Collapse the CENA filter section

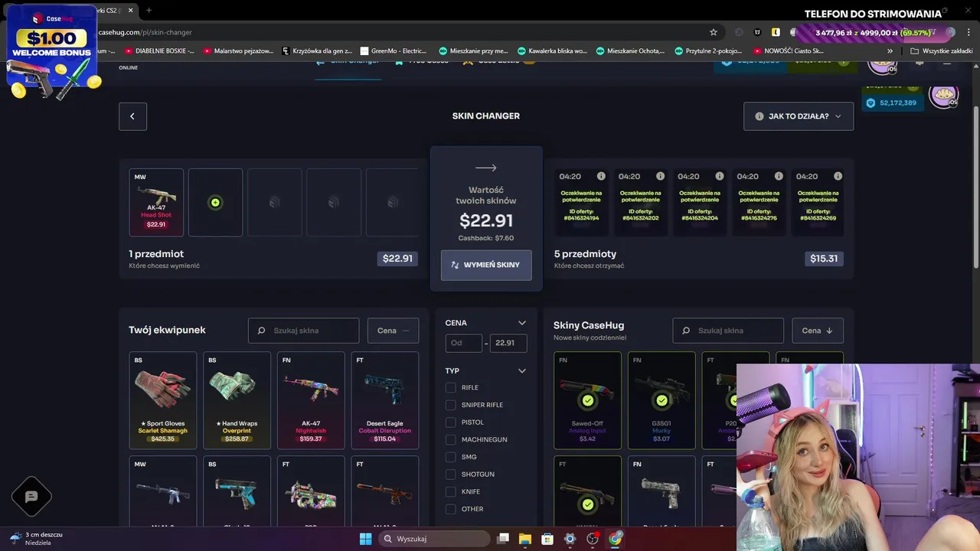pyautogui.click(x=522, y=323)
